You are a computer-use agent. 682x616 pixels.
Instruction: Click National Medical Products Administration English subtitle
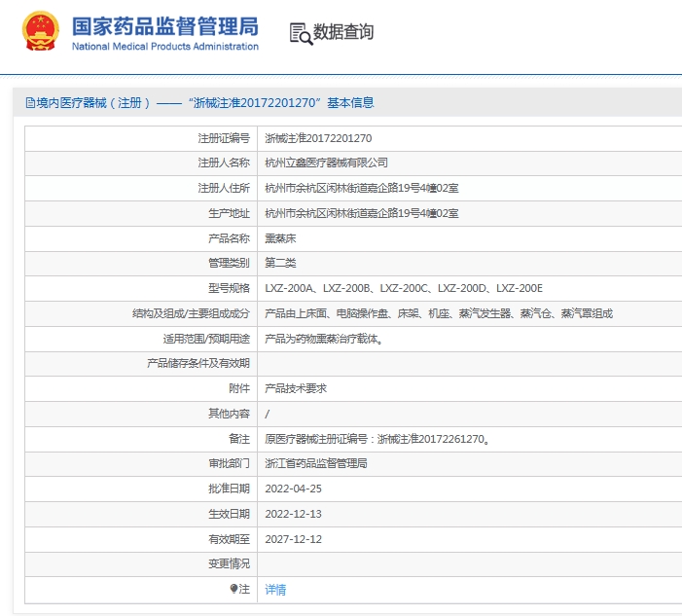tap(165, 47)
